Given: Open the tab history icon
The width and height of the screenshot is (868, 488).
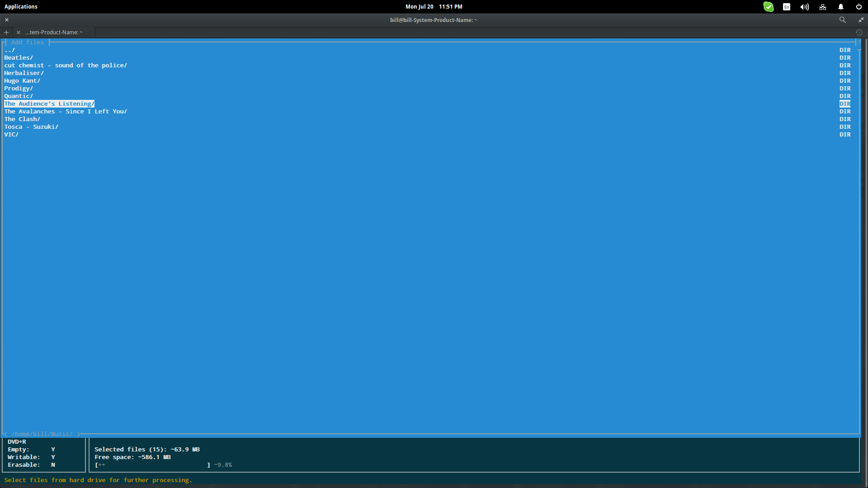Looking at the screenshot, I should (x=859, y=33).
